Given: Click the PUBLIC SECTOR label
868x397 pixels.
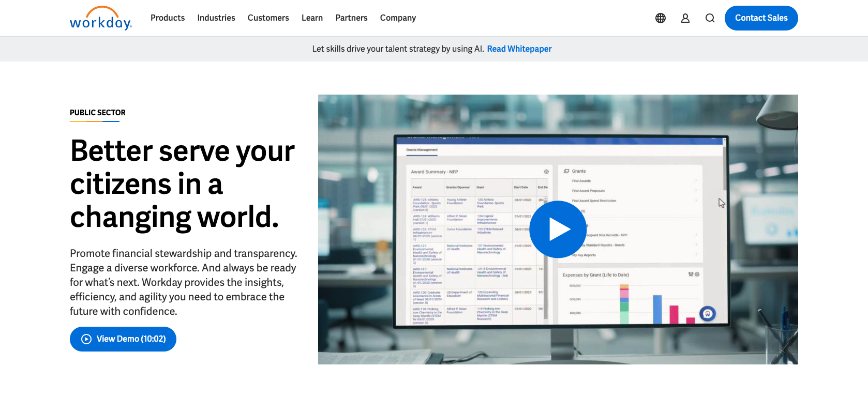Looking at the screenshot, I should pos(98,113).
